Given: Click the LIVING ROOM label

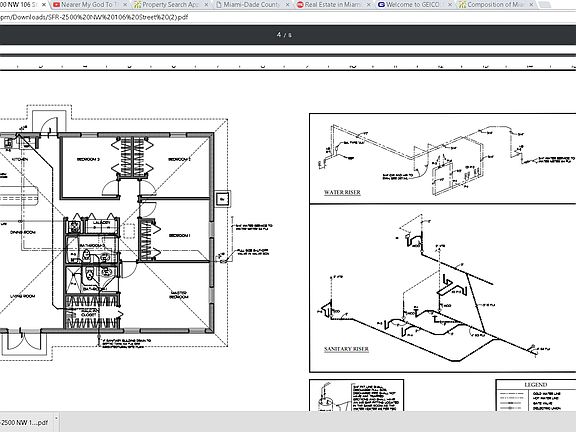Looking at the screenshot, I should point(22,296).
